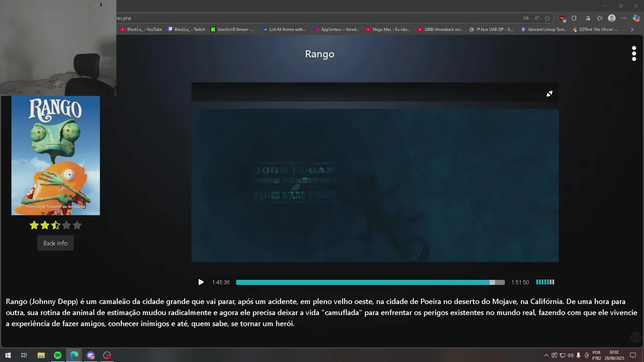Click the second rating star
Screen dimensions: 644x362
click(45, 225)
